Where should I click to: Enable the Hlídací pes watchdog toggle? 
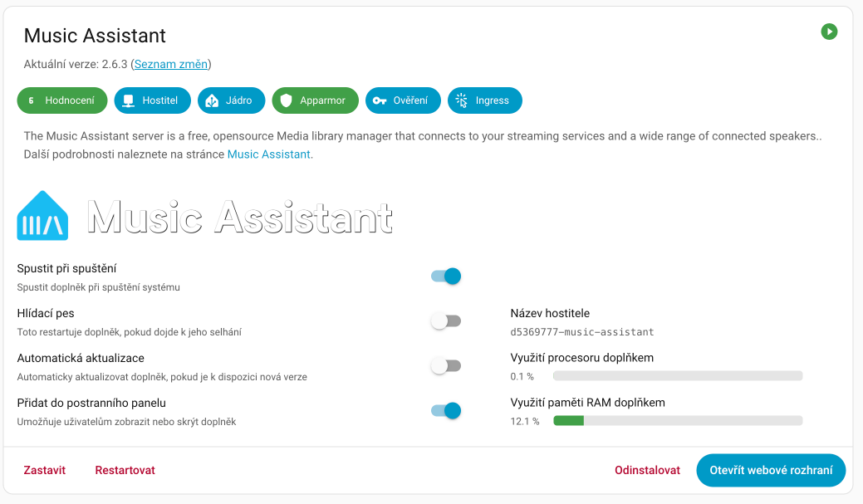tap(446, 321)
